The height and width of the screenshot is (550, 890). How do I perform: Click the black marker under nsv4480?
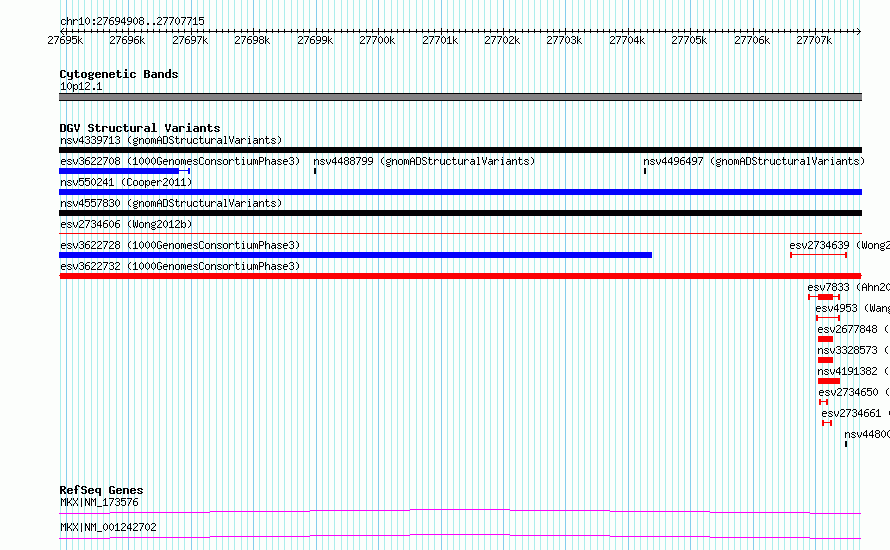pos(846,444)
